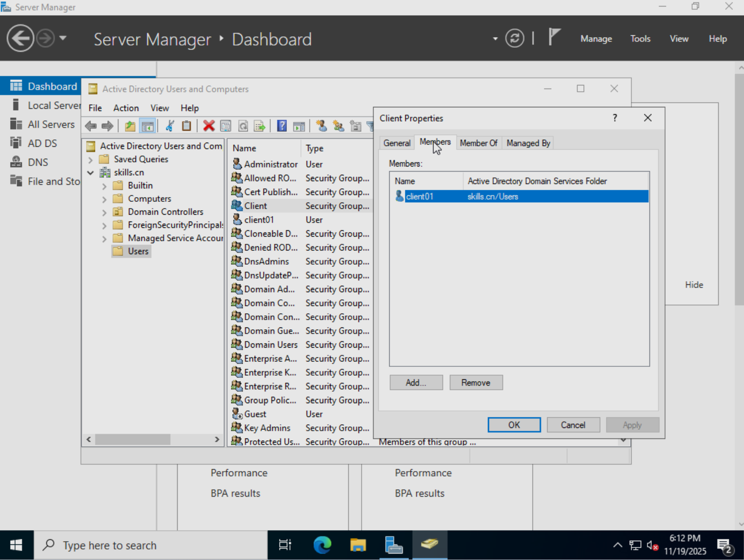Click the Server Manager taskbar icon
The width and height of the screenshot is (744, 560).
point(394,545)
